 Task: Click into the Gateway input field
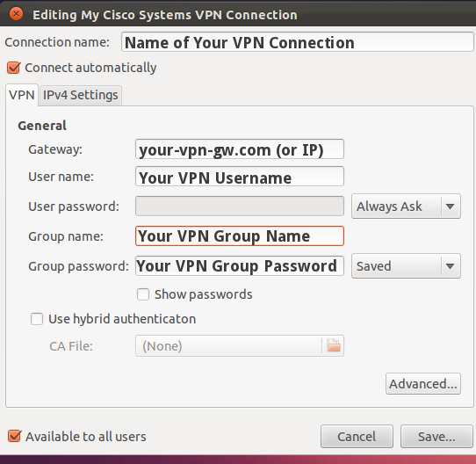[240, 149]
